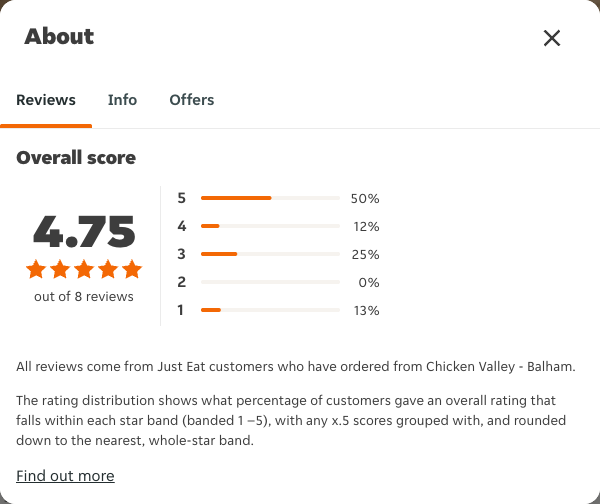The image size is (600, 504).
Task: Click the Overall score heading
Action: 76,158
